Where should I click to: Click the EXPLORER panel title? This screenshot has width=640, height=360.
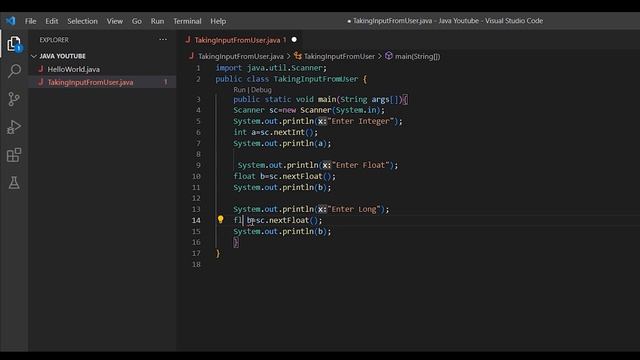point(54,40)
